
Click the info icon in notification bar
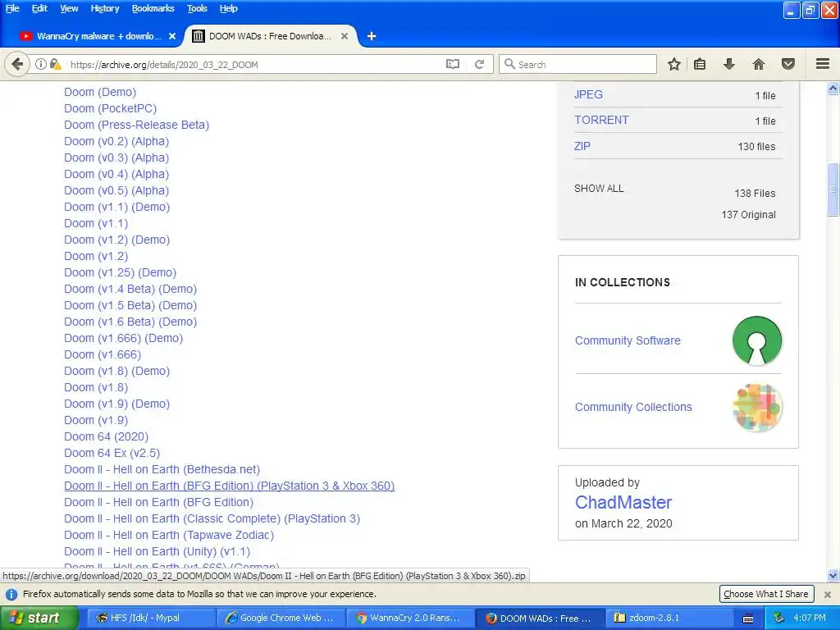(11, 594)
